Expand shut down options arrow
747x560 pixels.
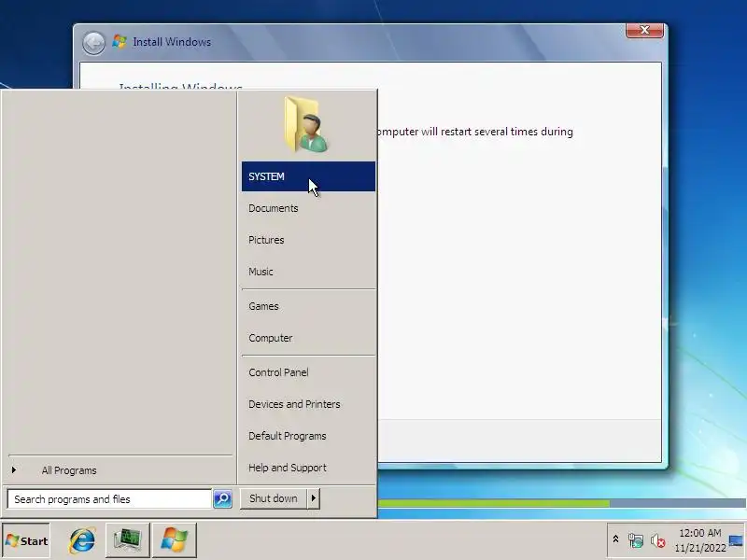click(314, 498)
